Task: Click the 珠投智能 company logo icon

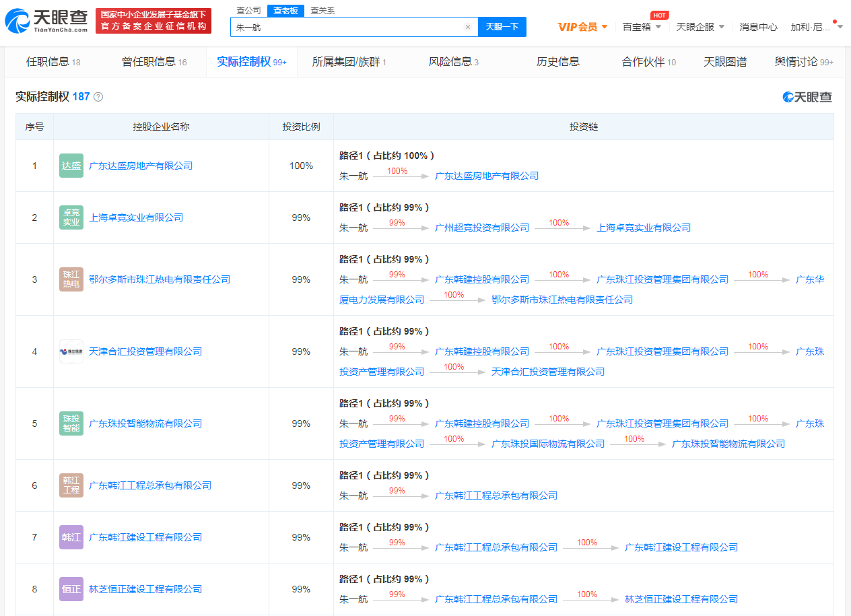Action: coord(71,423)
